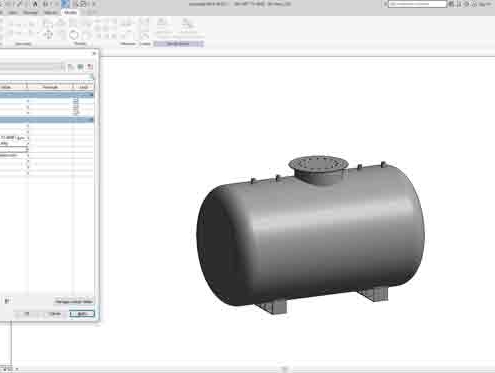Click the Manage Lookup Tables button
Screen dimensions: 495x373
coord(74,302)
